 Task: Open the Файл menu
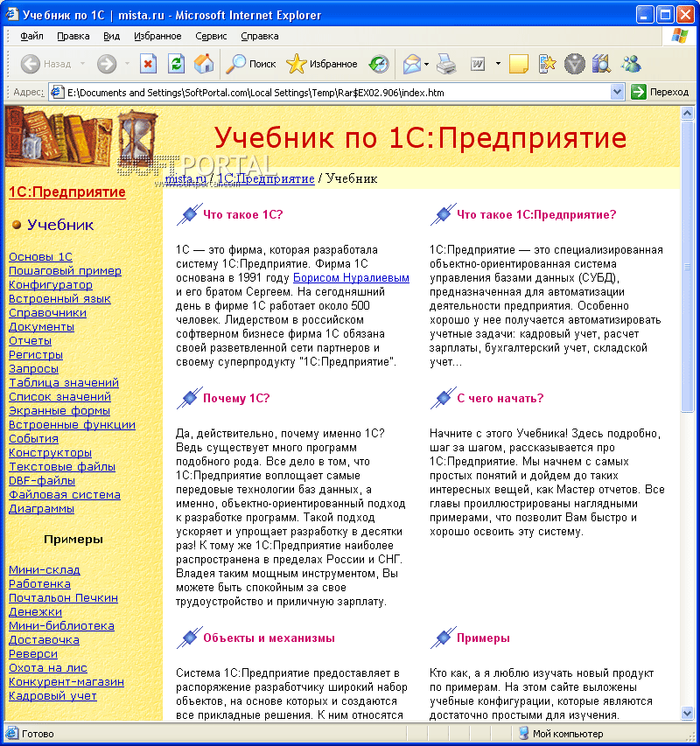(31, 36)
